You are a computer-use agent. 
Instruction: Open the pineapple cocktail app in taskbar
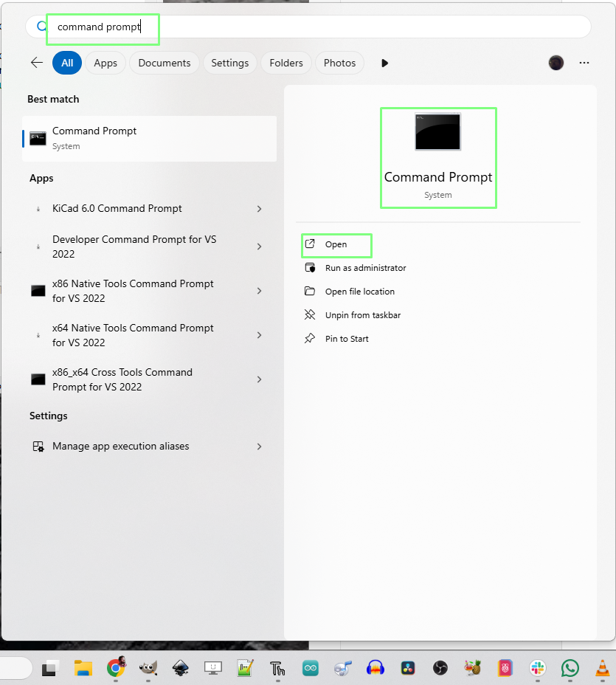[x=473, y=667]
